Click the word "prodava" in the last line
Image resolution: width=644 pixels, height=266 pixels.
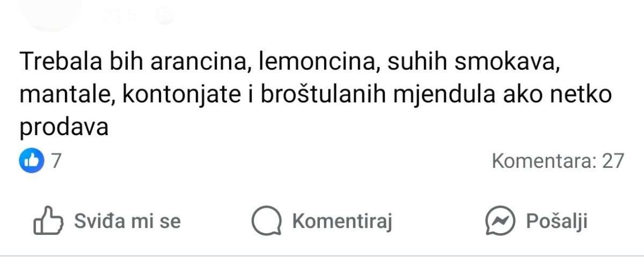coord(64,128)
